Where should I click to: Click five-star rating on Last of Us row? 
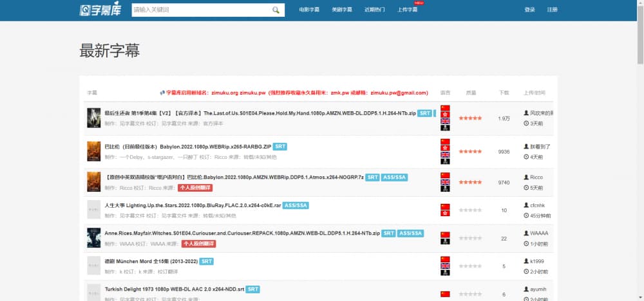coord(470,118)
